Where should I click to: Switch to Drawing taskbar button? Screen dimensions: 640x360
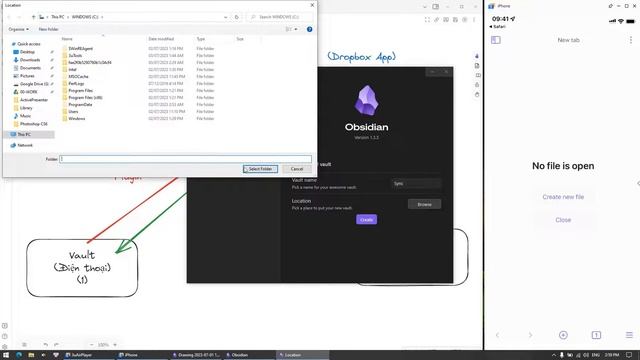point(196,355)
